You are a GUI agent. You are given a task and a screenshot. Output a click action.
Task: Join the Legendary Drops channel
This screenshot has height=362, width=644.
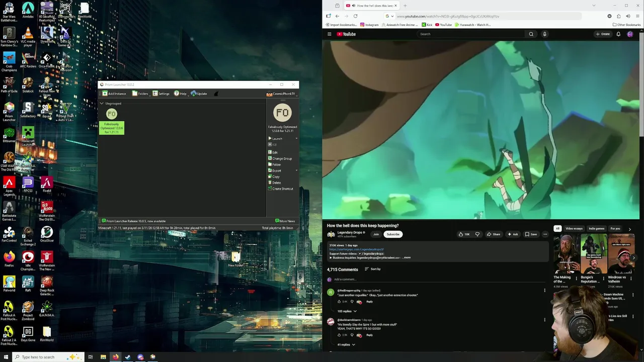tap(376, 234)
